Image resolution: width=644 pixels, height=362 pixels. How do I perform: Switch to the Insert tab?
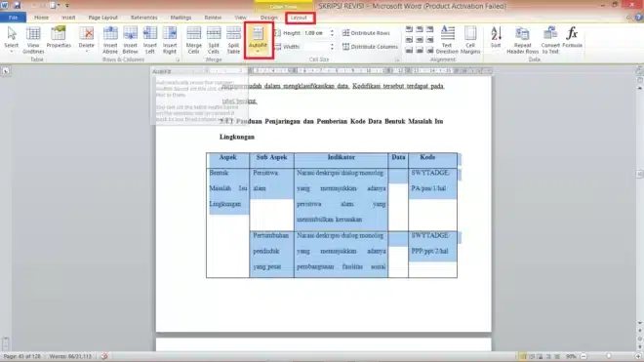[x=68, y=18]
